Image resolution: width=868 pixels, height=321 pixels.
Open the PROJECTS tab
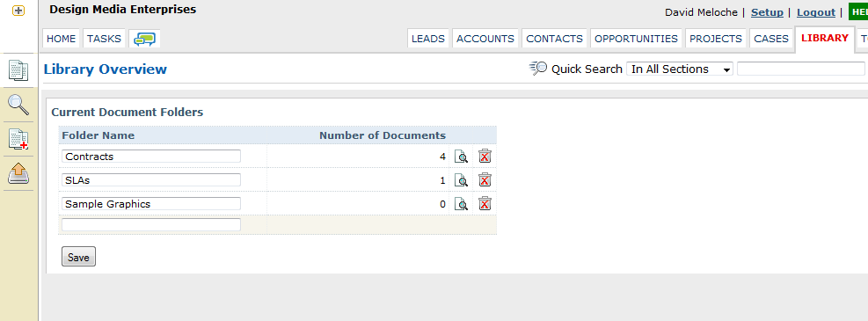(x=716, y=39)
